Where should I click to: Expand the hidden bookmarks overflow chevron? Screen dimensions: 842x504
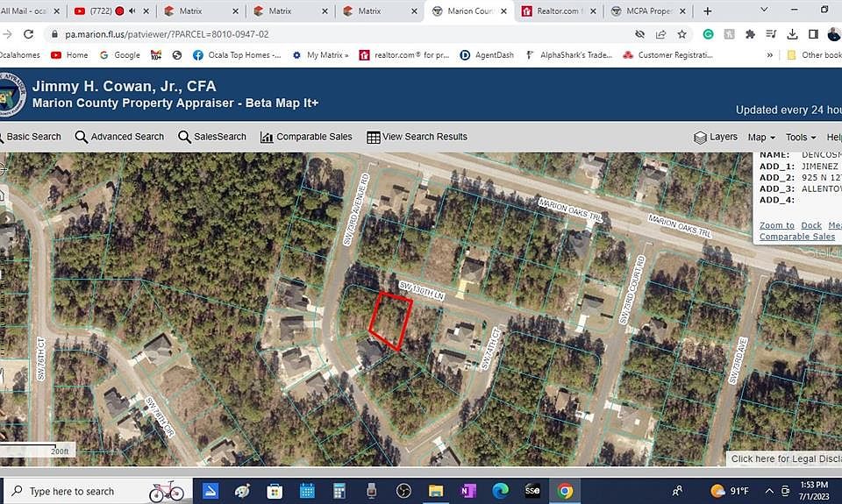point(769,54)
